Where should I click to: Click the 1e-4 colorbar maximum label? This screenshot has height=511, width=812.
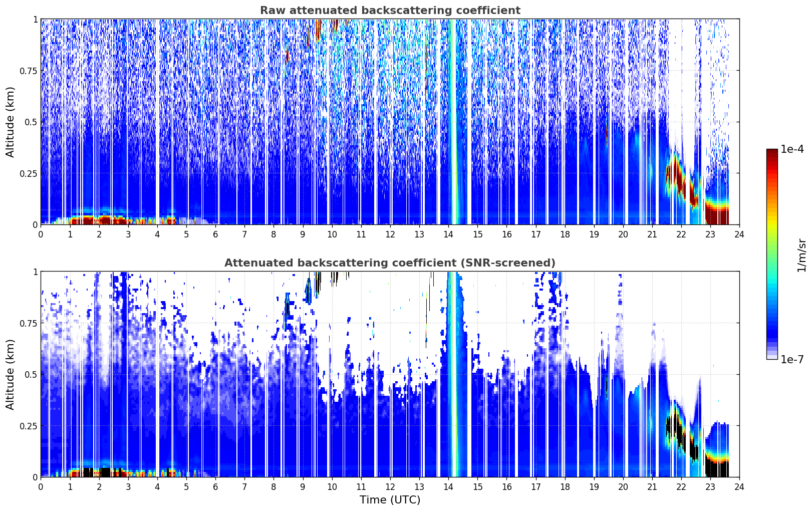(792, 149)
